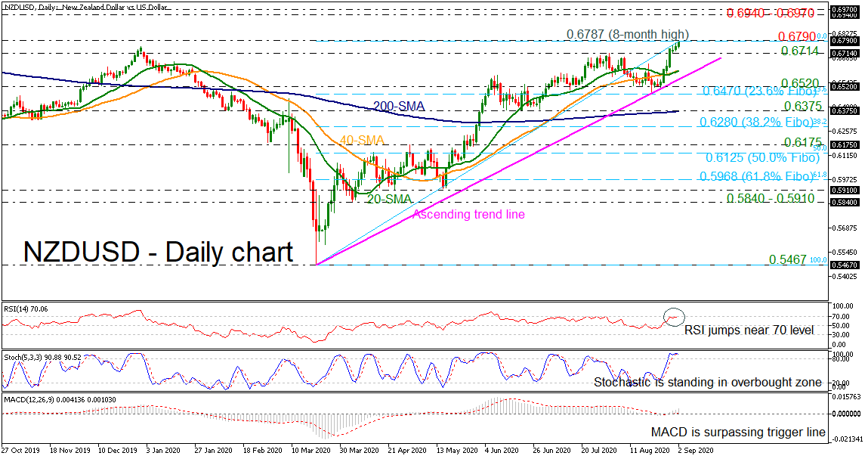868x459 pixels.
Task: Select 'Stochastic is standing in overbought zone' note
Action: point(707,383)
